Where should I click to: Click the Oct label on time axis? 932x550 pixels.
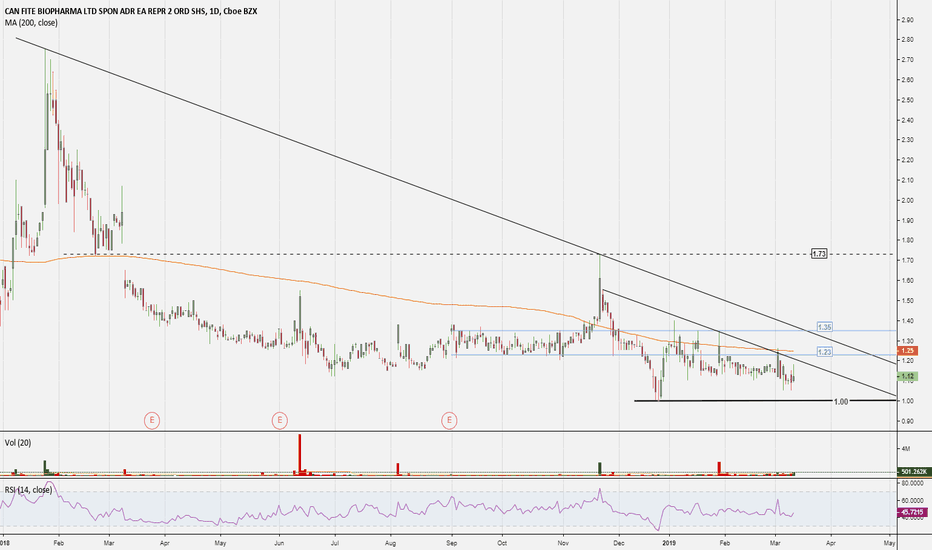[x=502, y=543]
